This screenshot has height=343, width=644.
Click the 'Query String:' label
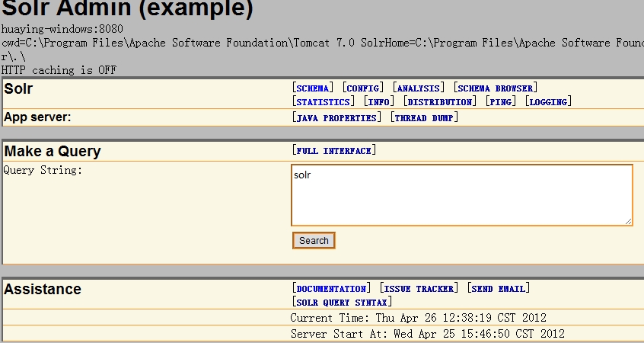click(43, 170)
